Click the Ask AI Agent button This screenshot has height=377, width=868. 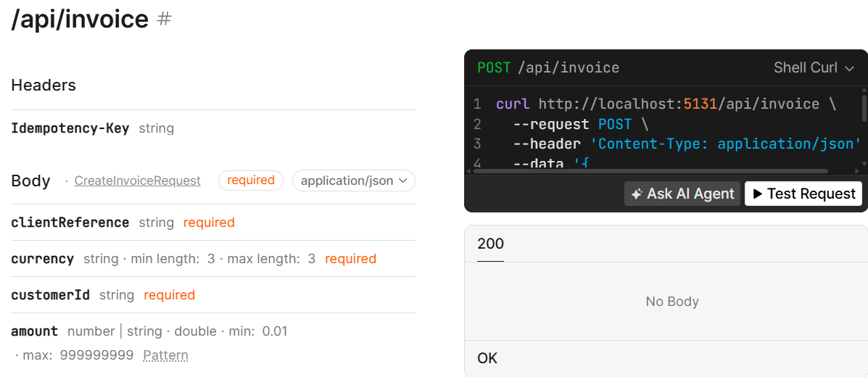[x=682, y=194]
